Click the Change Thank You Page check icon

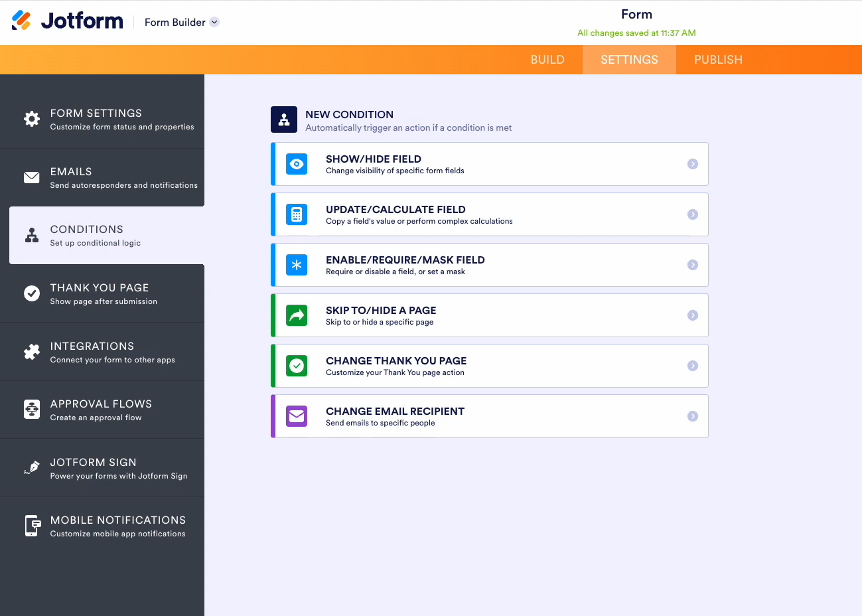click(297, 366)
